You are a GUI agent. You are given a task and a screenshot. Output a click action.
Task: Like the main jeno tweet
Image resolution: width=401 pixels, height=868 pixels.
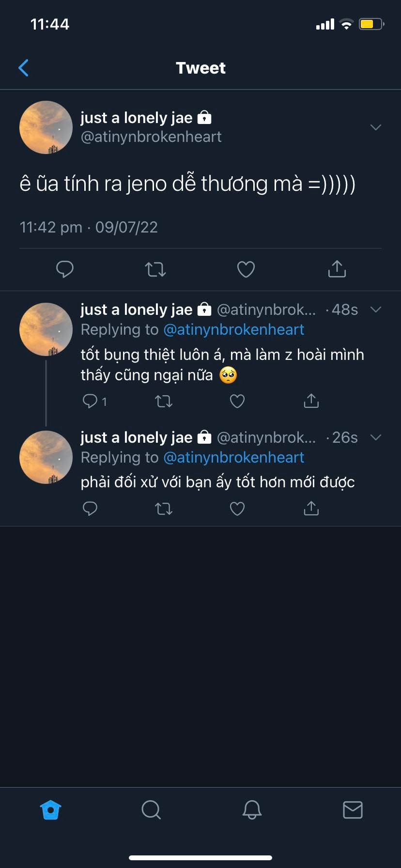tap(246, 269)
